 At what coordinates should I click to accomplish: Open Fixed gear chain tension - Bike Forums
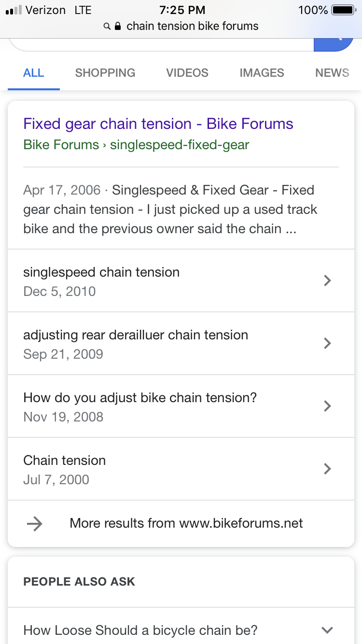tap(158, 124)
